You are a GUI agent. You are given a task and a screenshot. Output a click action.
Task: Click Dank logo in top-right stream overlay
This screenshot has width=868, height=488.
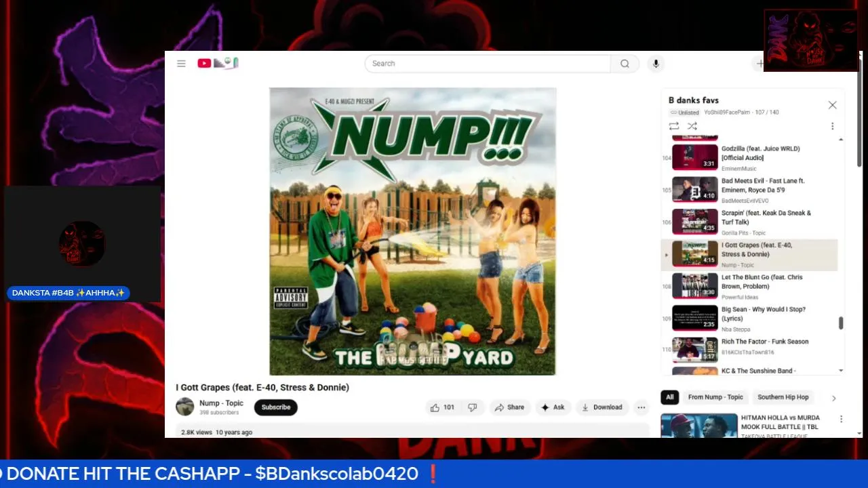811,40
